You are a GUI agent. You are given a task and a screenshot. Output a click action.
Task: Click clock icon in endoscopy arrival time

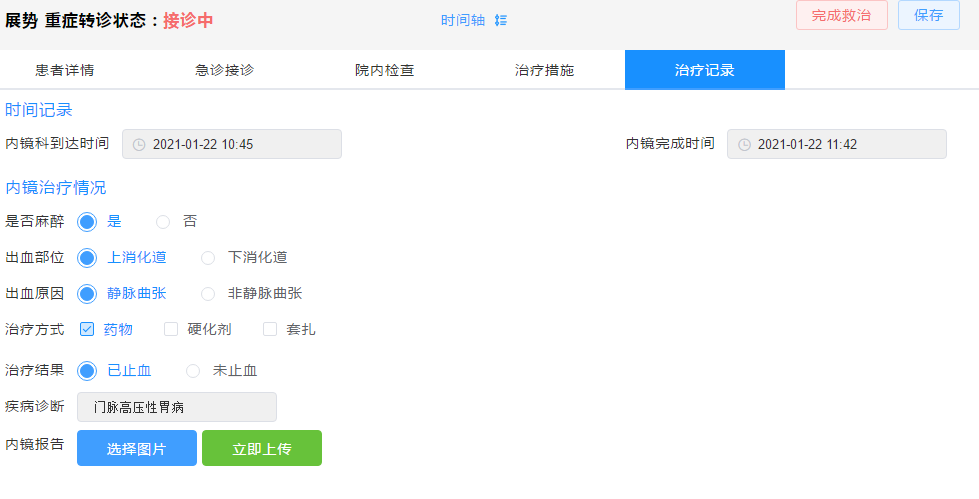[x=139, y=144]
